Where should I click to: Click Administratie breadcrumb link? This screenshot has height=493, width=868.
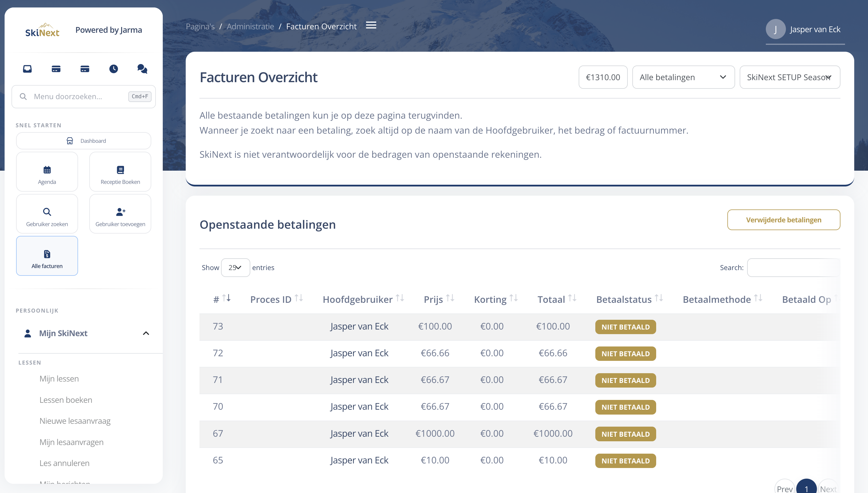[x=250, y=26]
